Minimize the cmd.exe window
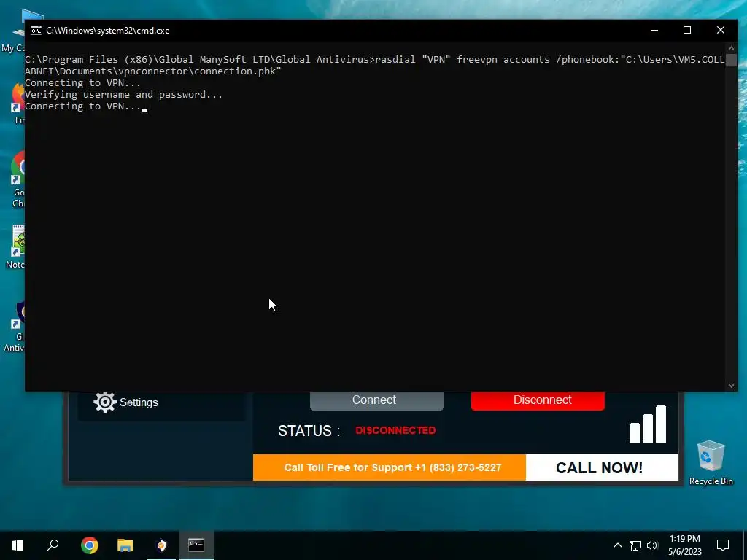The height and width of the screenshot is (560, 747). coord(654,30)
